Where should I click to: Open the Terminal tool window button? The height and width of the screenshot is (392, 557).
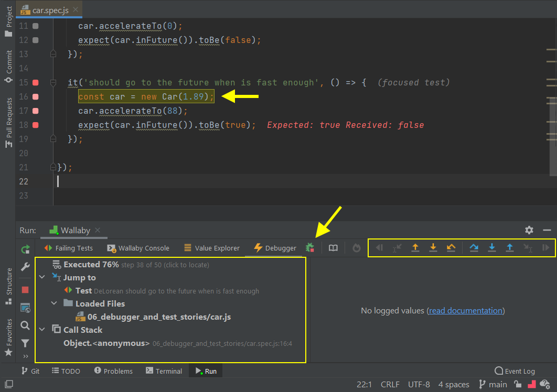tap(164, 371)
